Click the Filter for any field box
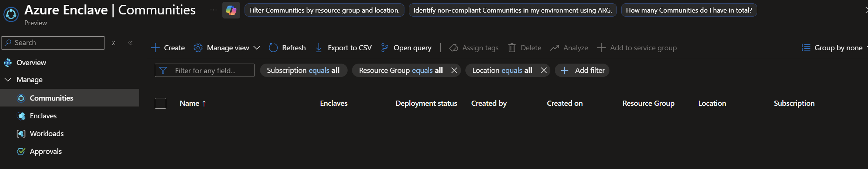868x169 pixels. tap(205, 70)
